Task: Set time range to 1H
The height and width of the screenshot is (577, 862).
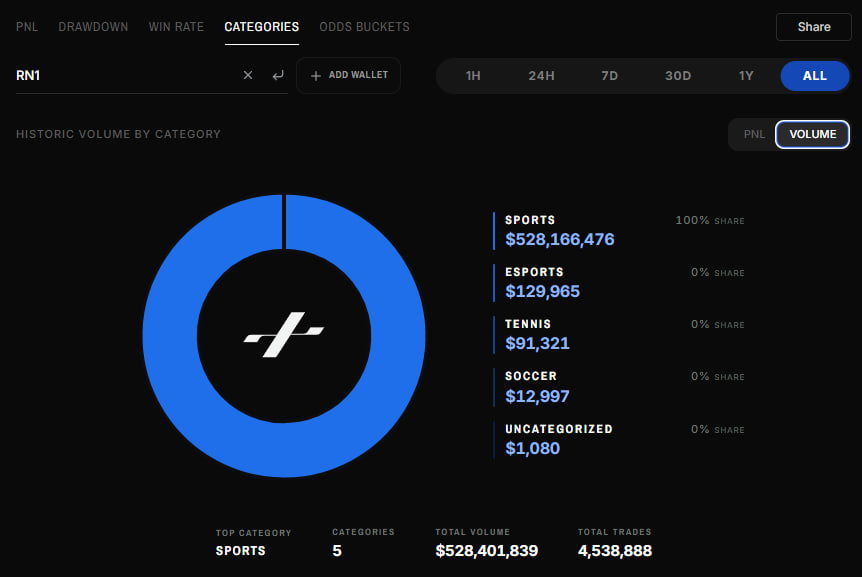Action: tap(473, 76)
